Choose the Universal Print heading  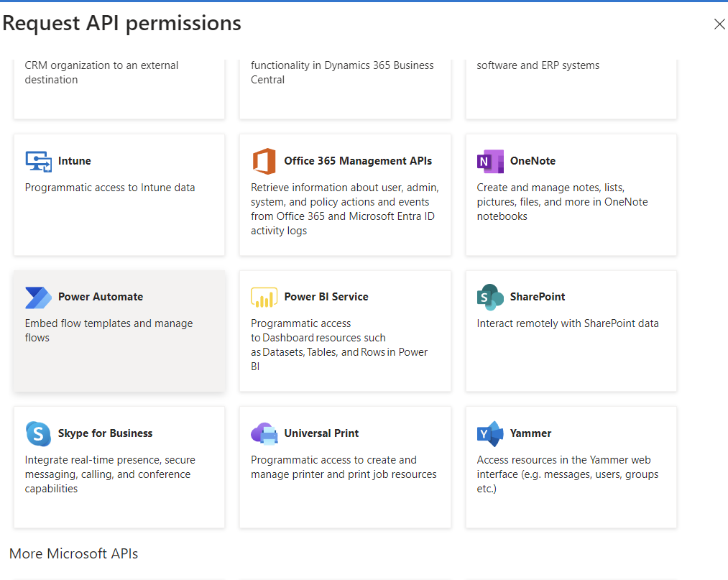[321, 433]
